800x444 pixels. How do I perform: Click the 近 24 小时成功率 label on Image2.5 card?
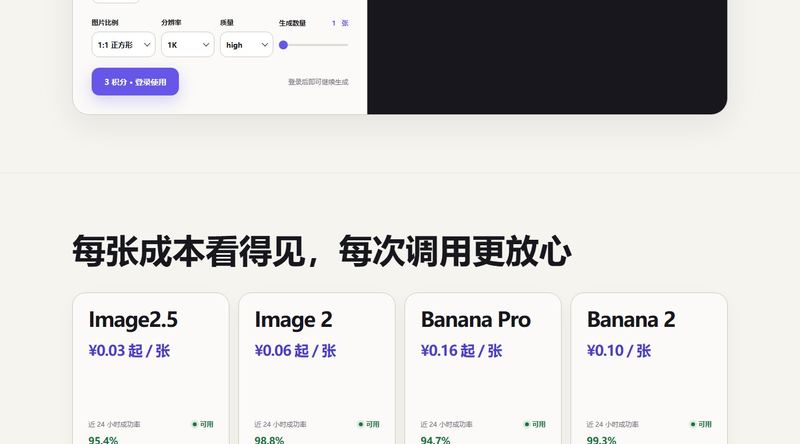114,424
